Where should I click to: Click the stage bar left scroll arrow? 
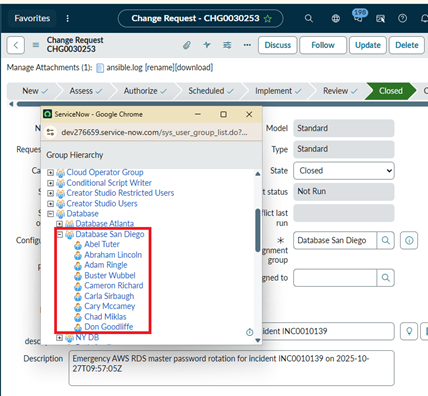(11, 104)
